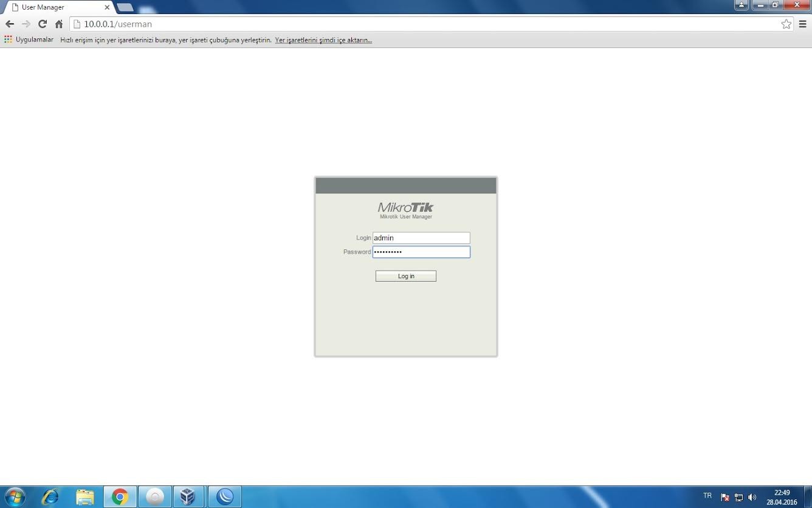Open the Windows Start menu

(x=15, y=497)
